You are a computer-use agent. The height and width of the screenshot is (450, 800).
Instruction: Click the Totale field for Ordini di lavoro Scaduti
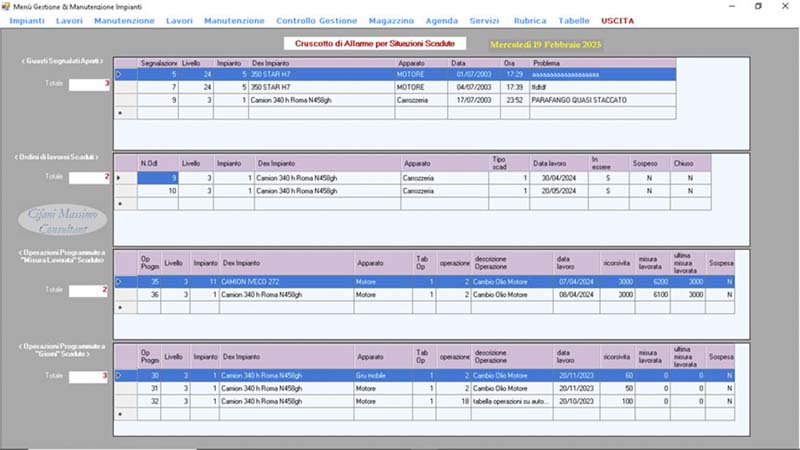pos(89,177)
